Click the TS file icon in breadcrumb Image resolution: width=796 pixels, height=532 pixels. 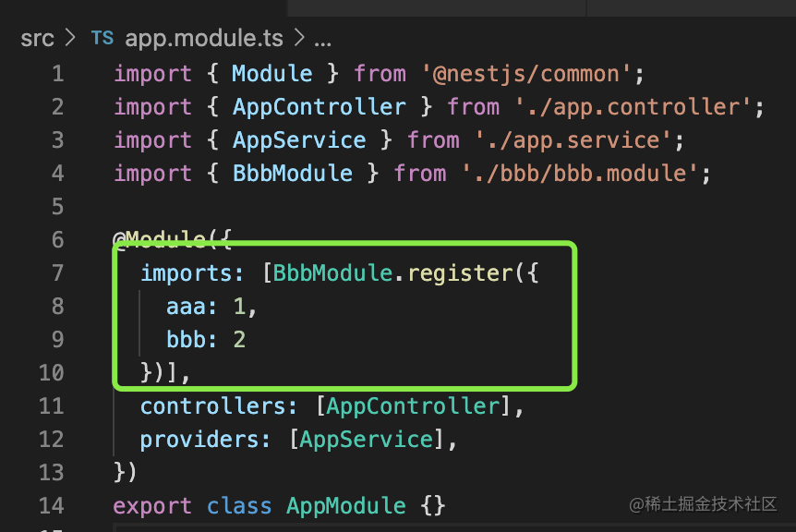point(102,39)
